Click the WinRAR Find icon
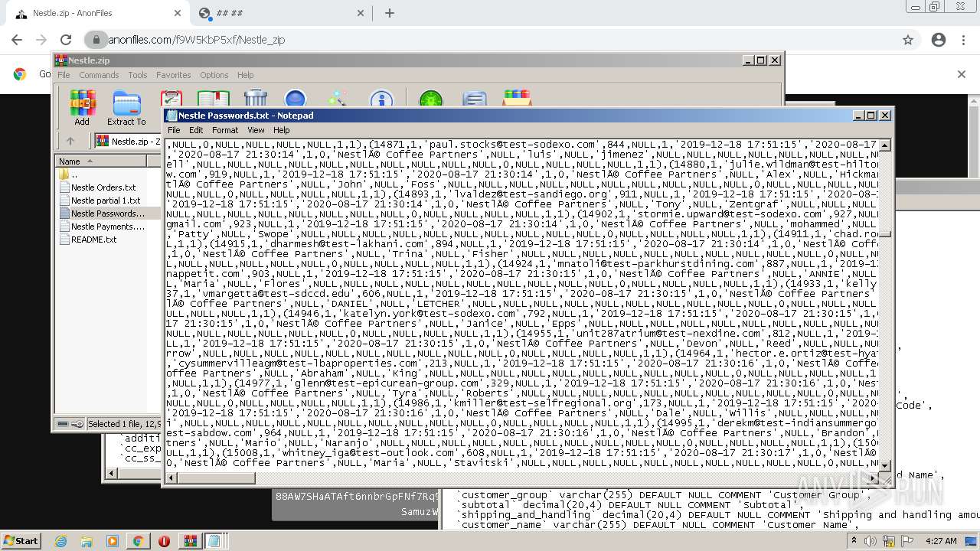980x551 pixels. 295,99
